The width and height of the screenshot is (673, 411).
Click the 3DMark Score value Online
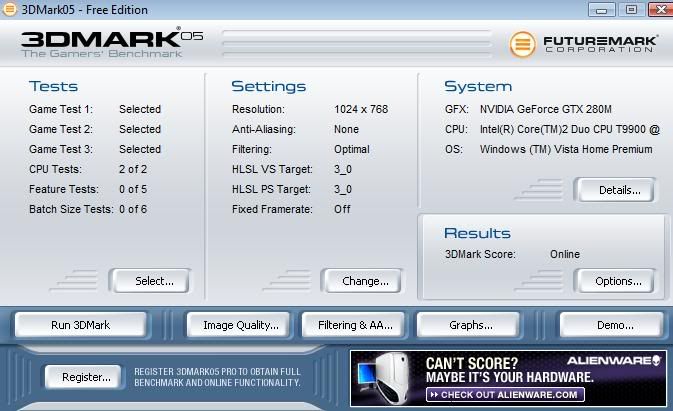564,254
